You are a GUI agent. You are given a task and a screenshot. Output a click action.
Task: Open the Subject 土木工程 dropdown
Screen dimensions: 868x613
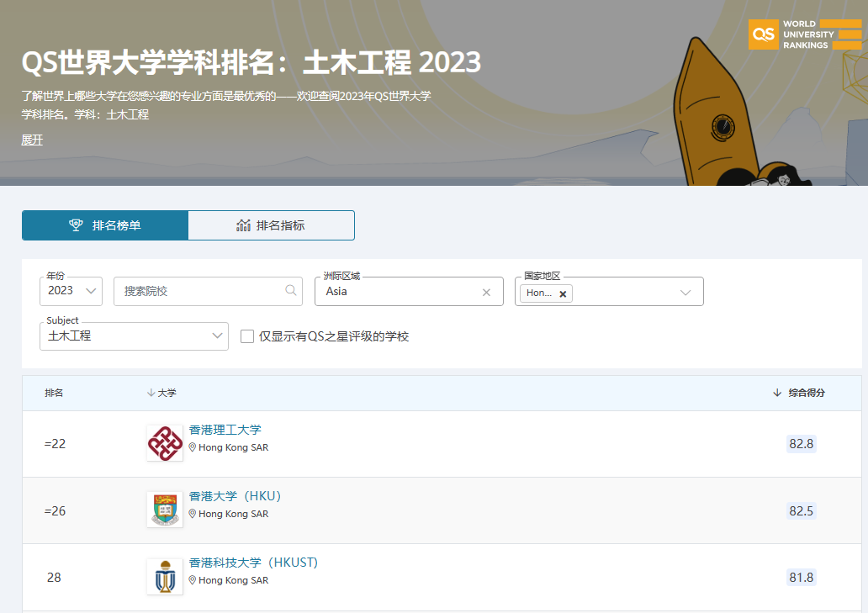[134, 336]
